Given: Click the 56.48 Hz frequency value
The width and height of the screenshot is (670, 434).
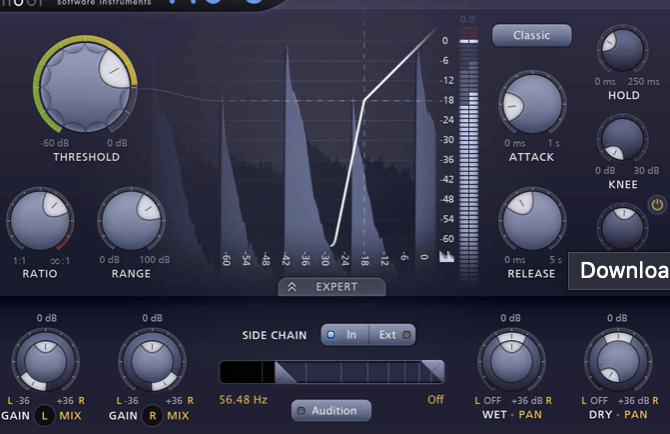Looking at the screenshot, I should [x=243, y=400].
